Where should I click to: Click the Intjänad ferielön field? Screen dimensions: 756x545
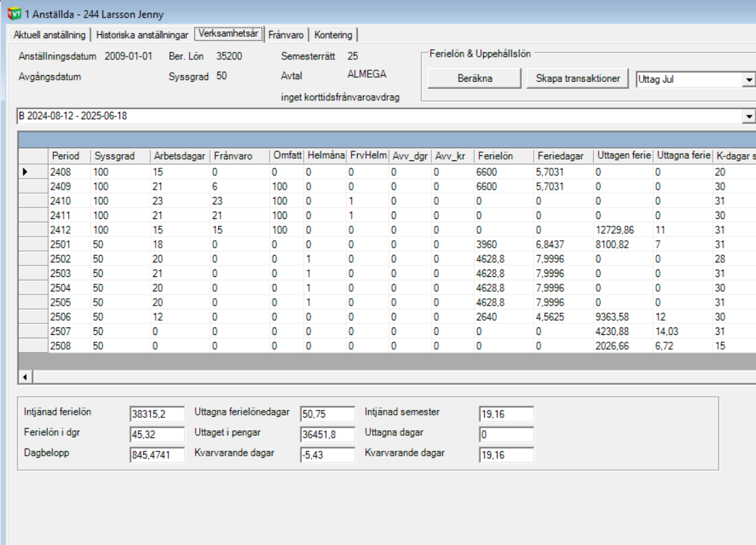157,414
